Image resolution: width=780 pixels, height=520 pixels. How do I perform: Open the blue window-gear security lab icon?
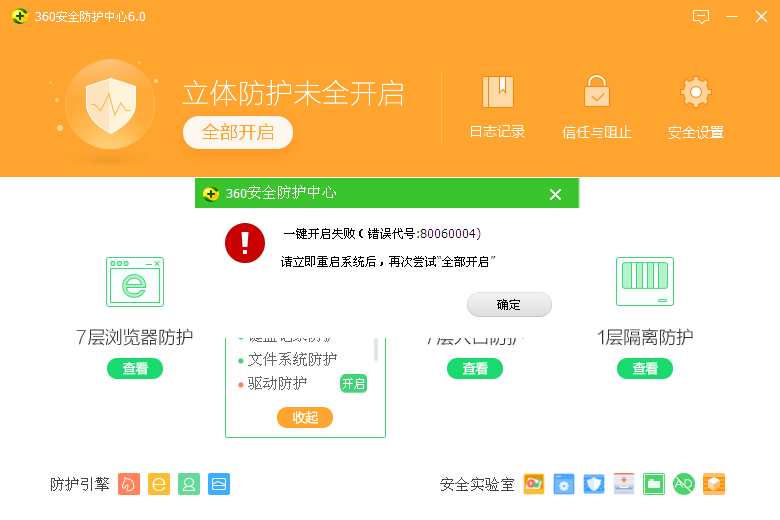pos(564,484)
